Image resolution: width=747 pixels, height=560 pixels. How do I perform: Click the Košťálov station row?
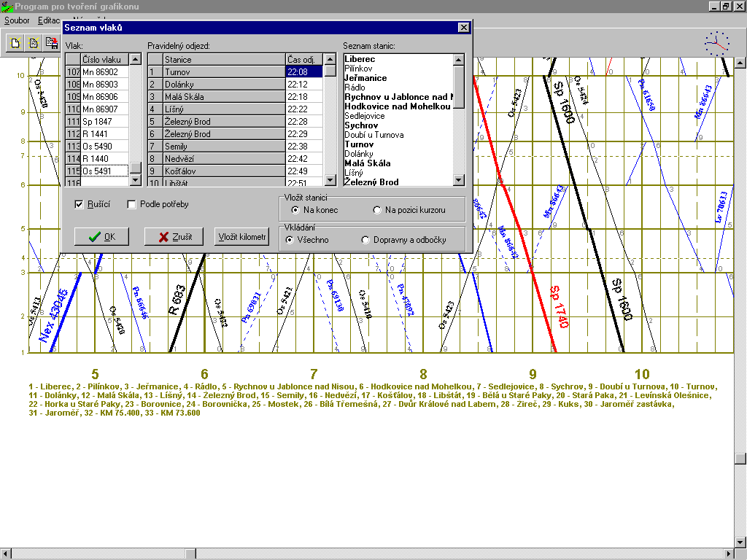click(x=224, y=171)
